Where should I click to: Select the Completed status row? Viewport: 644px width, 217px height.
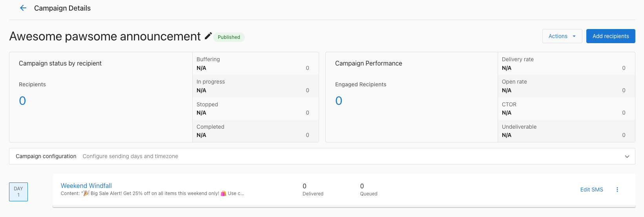pyautogui.click(x=255, y=131)
